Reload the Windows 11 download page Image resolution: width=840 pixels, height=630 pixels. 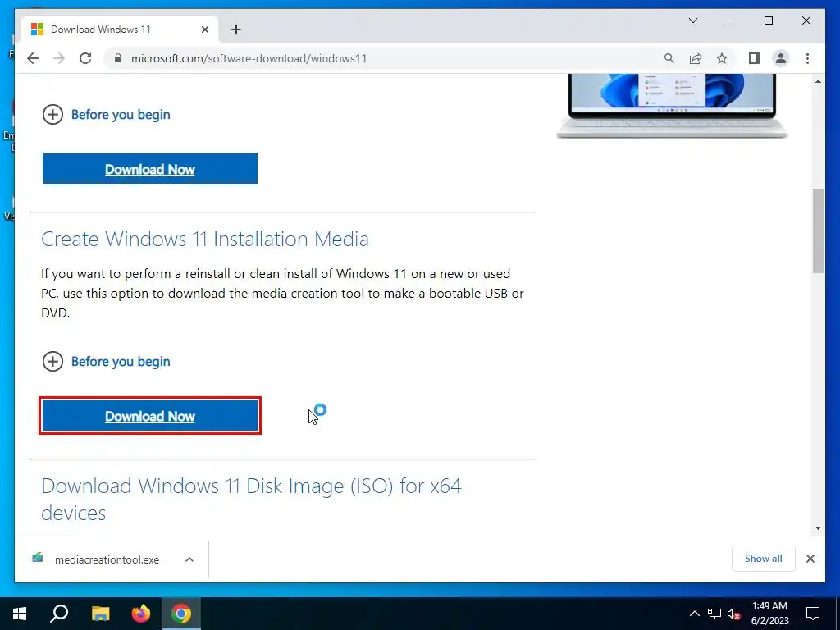click(85, 58)
